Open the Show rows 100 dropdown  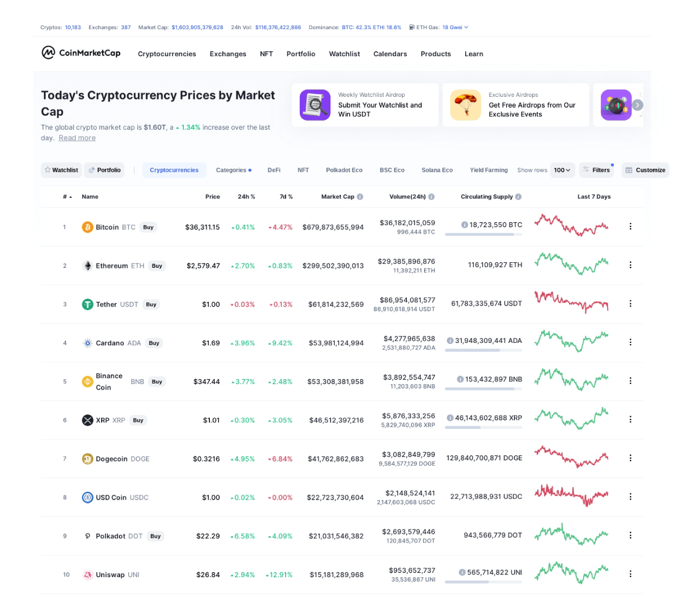pyautogui.click(x=562, y=170)
